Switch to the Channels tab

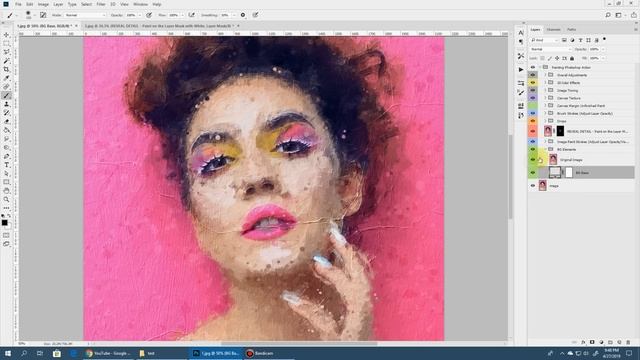point(553,29)
